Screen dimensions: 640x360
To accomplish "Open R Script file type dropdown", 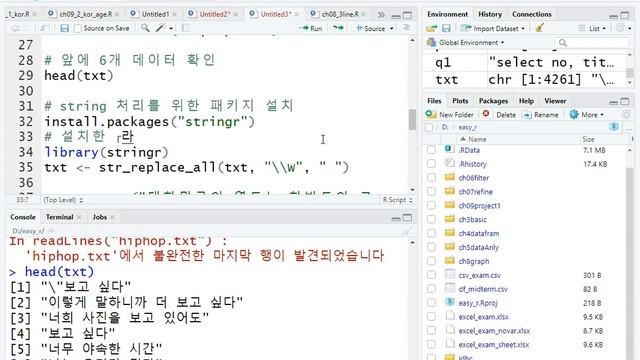I will (x=398, y=200).
